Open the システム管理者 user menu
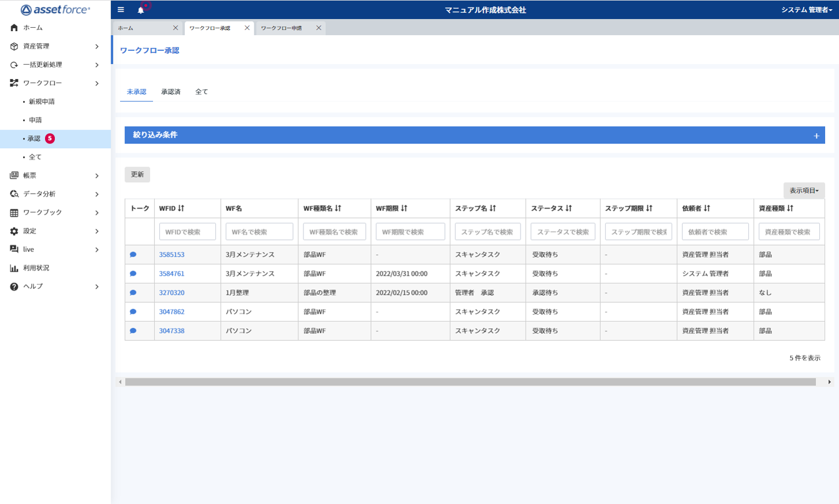 coord(806,10)
